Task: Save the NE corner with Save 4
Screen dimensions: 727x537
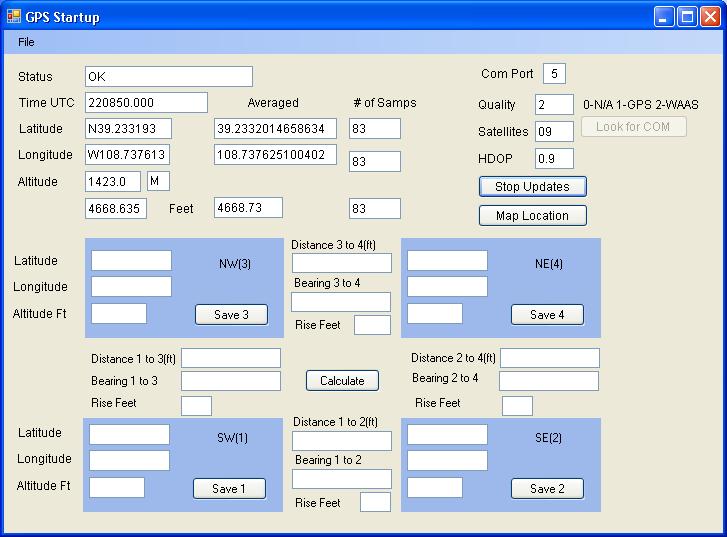Action: tap(547, 315)
